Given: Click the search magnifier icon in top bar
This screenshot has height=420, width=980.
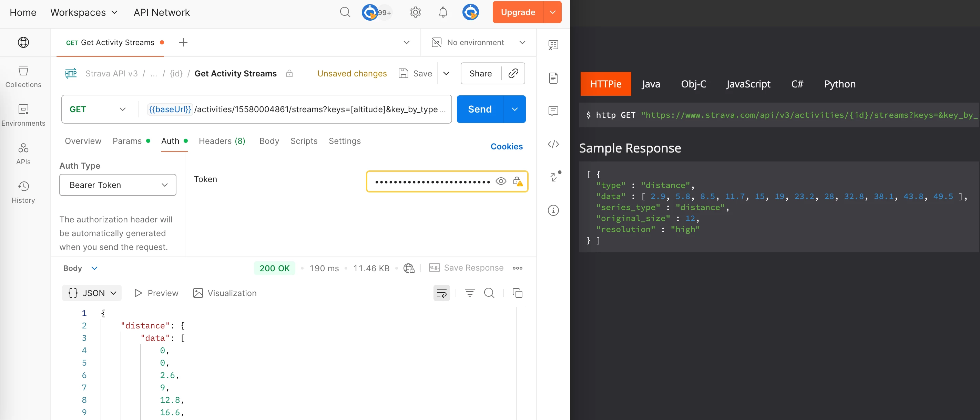Looking at the screenshot, I should 345,12.
